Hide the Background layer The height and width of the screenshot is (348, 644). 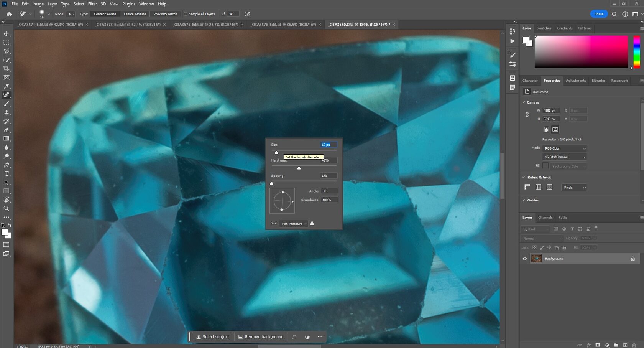[524, 258]
